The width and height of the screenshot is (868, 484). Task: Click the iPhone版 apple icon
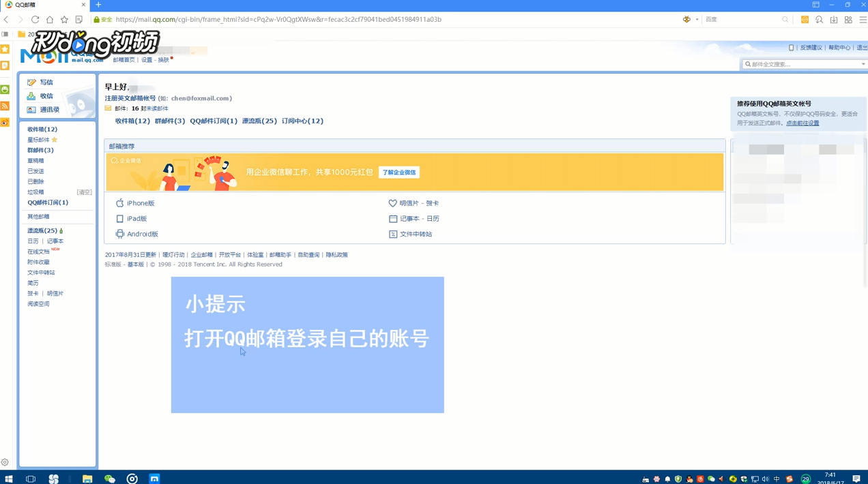[x=120, y=203]
